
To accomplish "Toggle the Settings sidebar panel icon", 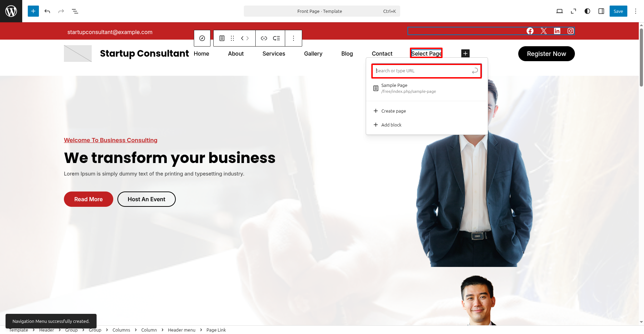I will 601,11.
